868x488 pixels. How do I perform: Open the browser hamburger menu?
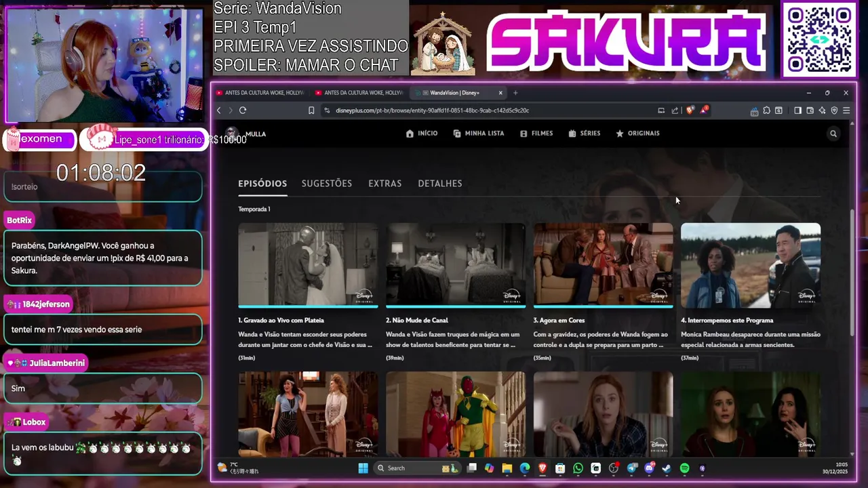coord(846,110)
